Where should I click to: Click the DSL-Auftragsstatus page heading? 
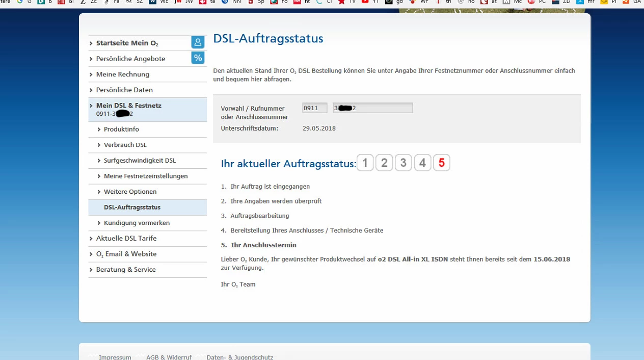pyautogui.click(x=268, y=38)
